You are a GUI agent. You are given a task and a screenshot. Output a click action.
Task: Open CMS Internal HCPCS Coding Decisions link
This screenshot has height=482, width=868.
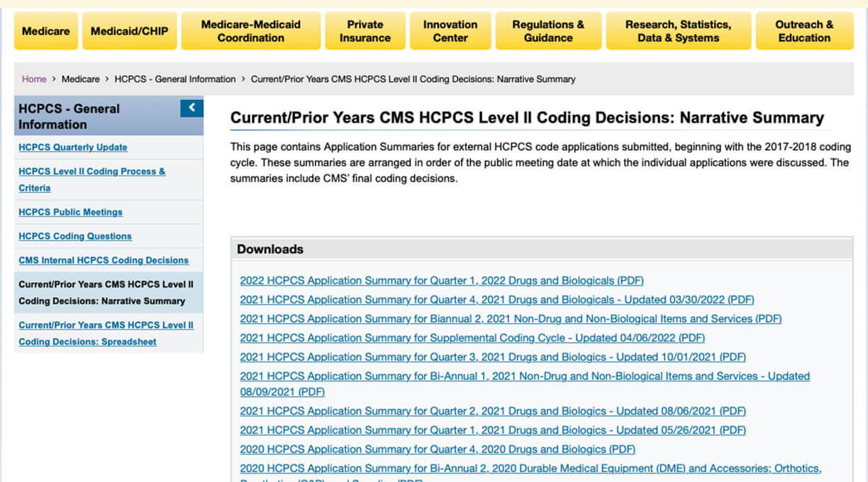pyautogui.click(x=104, y=260)
